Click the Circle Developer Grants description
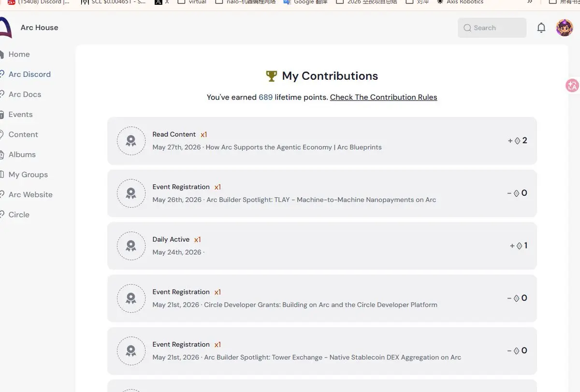This screenshot has width=580, height=392. [x=320, y=305]
